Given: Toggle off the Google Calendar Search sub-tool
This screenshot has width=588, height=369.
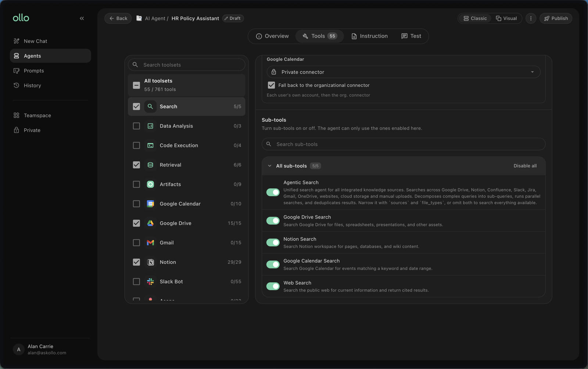Looking at the screenshot, I should (273, 265).
